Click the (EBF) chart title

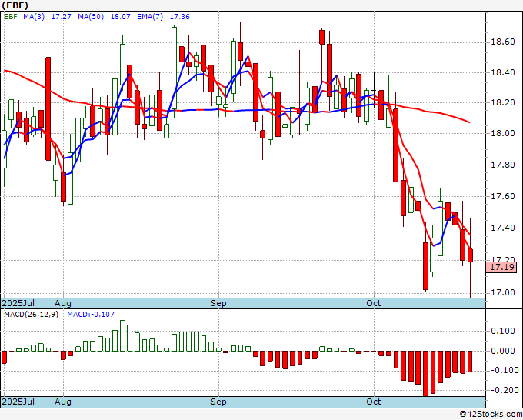pos(15,5)
